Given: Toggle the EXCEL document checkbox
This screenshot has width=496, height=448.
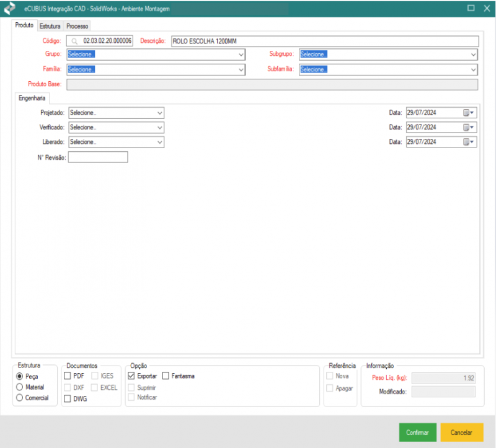Looking at the screenshot, I should [x=94, y=387].
